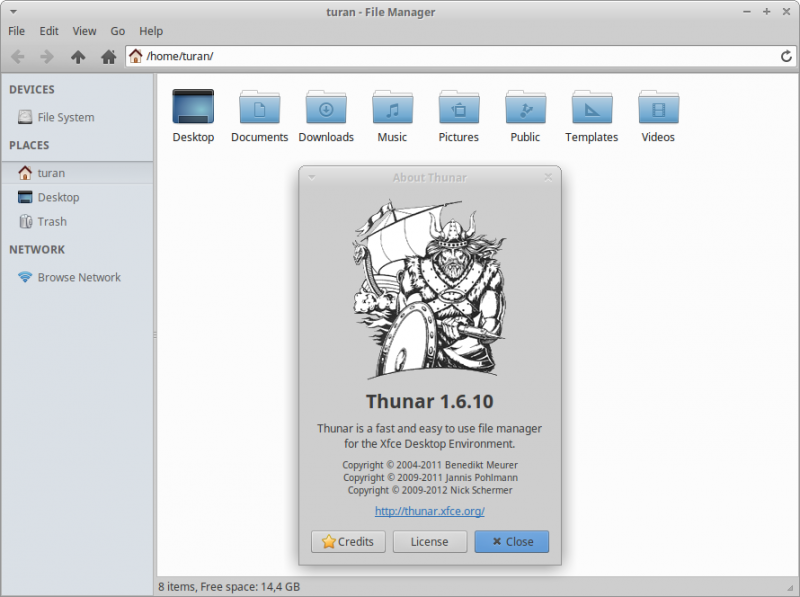This screenshot has width=800, height=597.
Task: Go forward with the right arrow button
Action: [47, 56]
